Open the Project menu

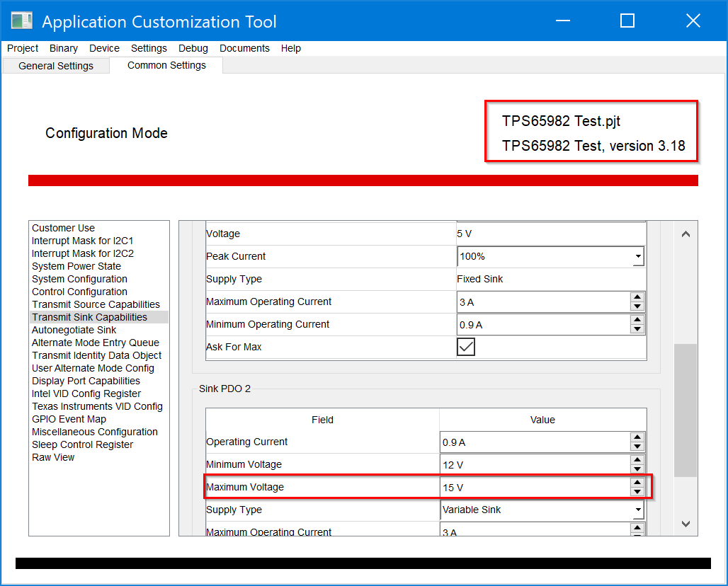click(22, 48)
